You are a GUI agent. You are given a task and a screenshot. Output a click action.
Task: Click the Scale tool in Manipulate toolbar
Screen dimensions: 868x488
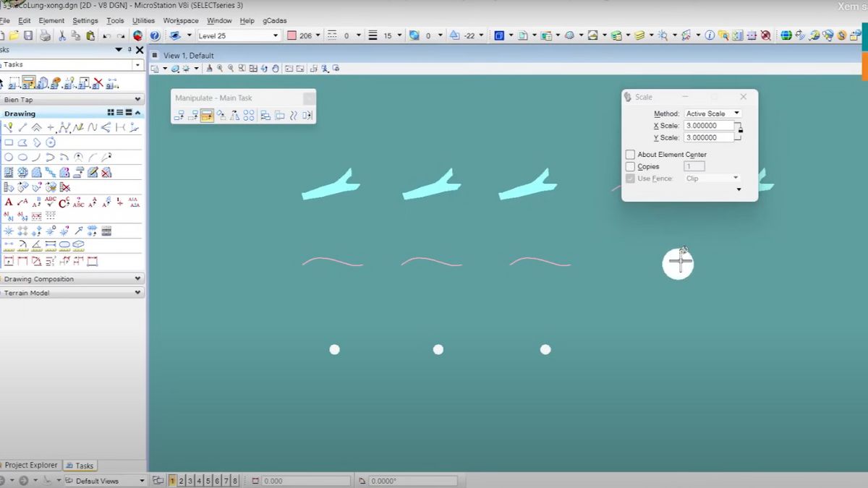click(207, 115)
